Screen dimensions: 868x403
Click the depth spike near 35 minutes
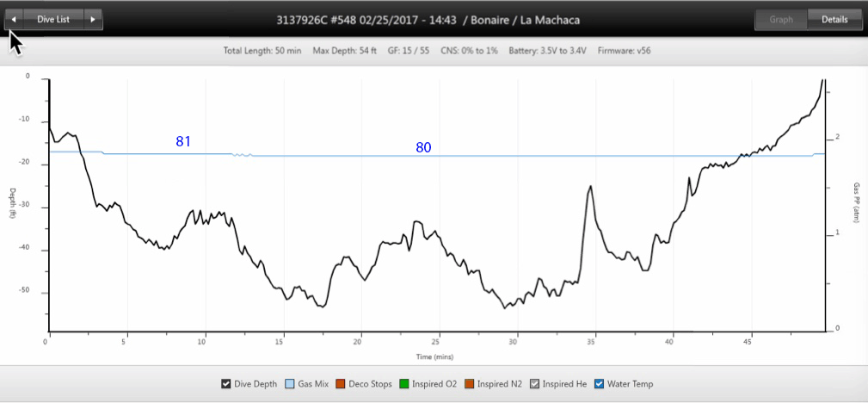[x=590, y=188]
